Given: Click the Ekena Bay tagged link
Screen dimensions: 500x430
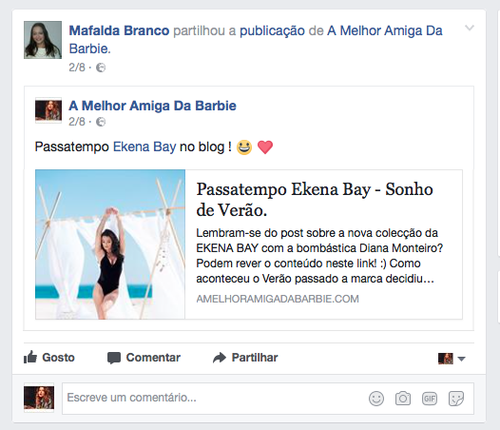Looking at the screenshot, I should [x=144, y=147].
